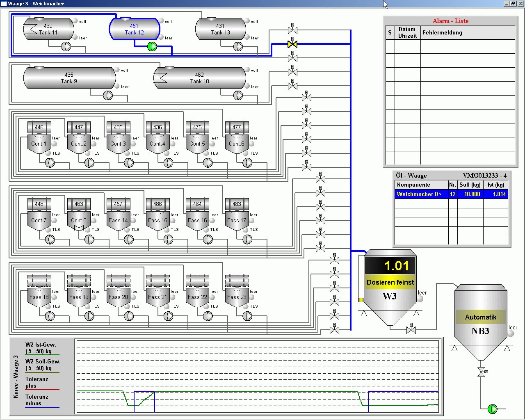Click the pump below Tank 10
525x420 pixels.
pos(238,95)
